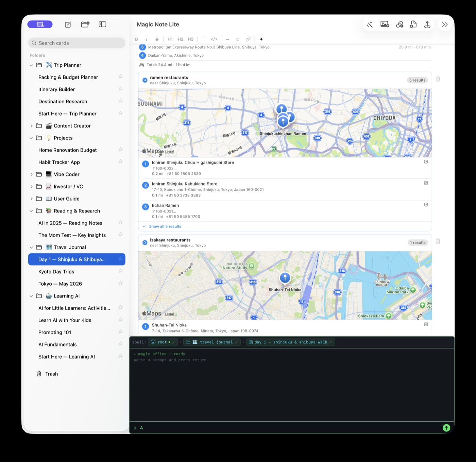This screenshot has height=462, width=476.
Task: Click the Shuhan-Tei Nioka map pin
Action: [x=285, y=278]
